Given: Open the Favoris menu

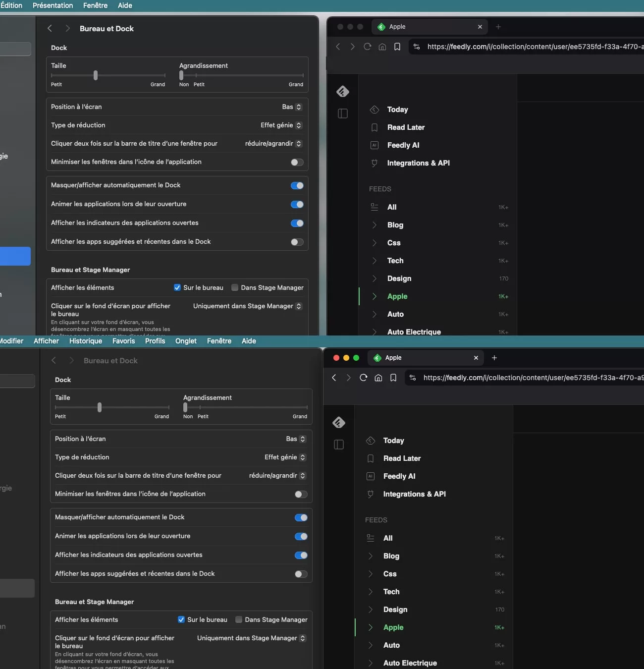Looking at the screenshot, I should point(123,341).
